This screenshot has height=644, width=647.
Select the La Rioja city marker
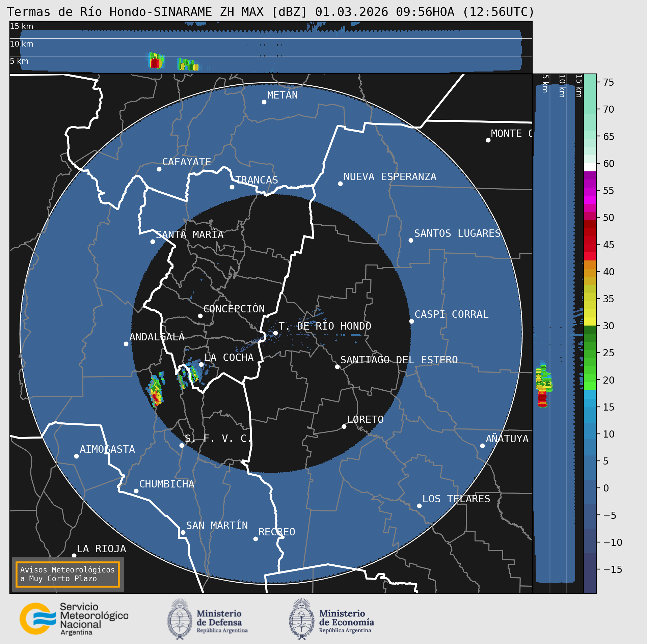tap(74, 555)
